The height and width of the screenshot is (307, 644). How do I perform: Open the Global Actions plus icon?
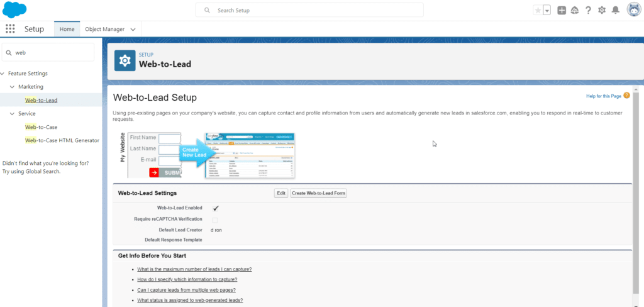point(562,10)
